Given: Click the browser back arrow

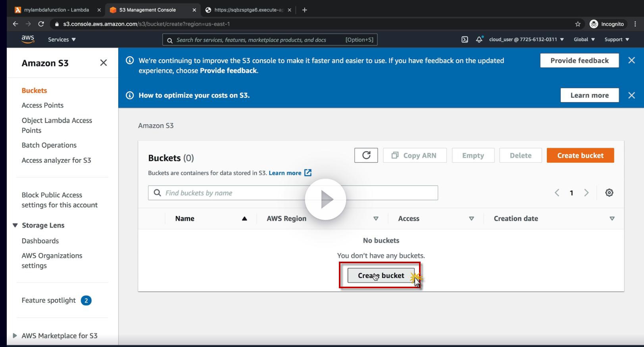Looking at the screenshot, I should click(15, 24).
